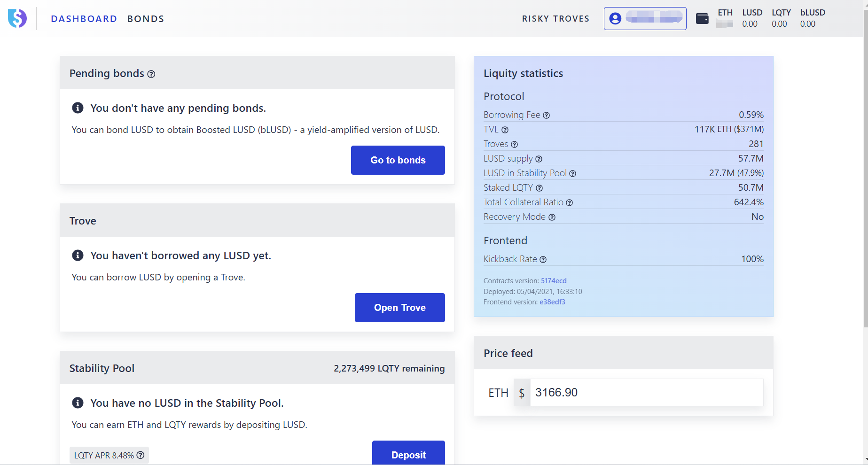Click the Borrowing Fee help icon
This screenshot has height=465, width=868.
coord(546,116)
